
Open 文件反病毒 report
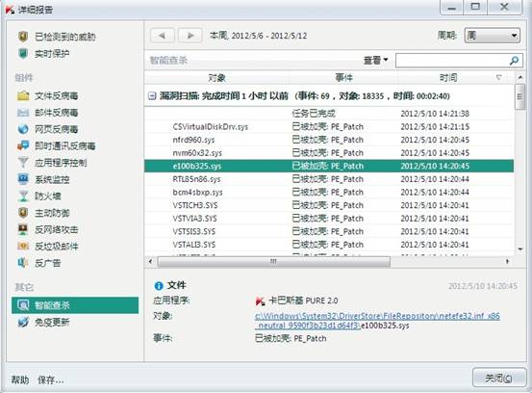click(x=57, y=96)
